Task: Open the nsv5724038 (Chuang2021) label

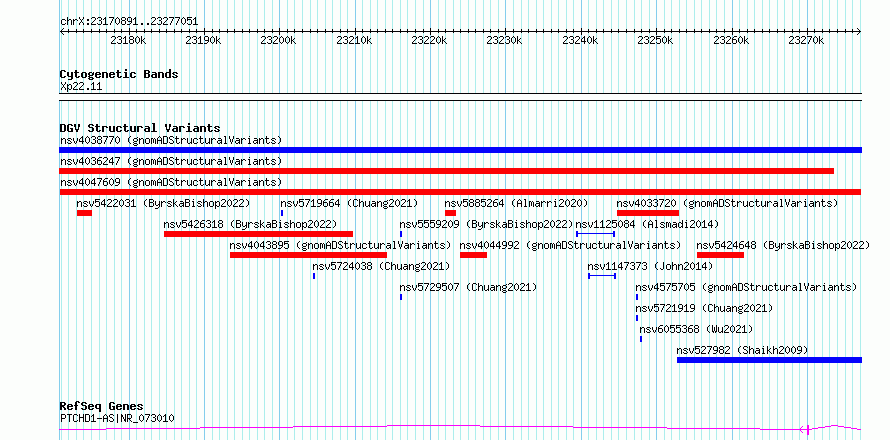Action: tap(381, 266)
